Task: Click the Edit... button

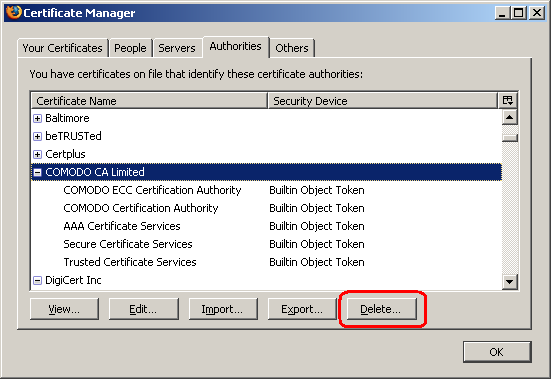Action: (143, 309)
